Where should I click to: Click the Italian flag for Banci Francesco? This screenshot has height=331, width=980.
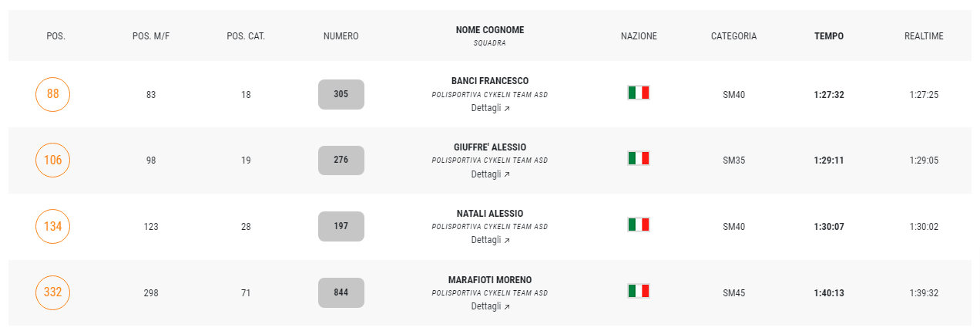(x=639, y=93)
